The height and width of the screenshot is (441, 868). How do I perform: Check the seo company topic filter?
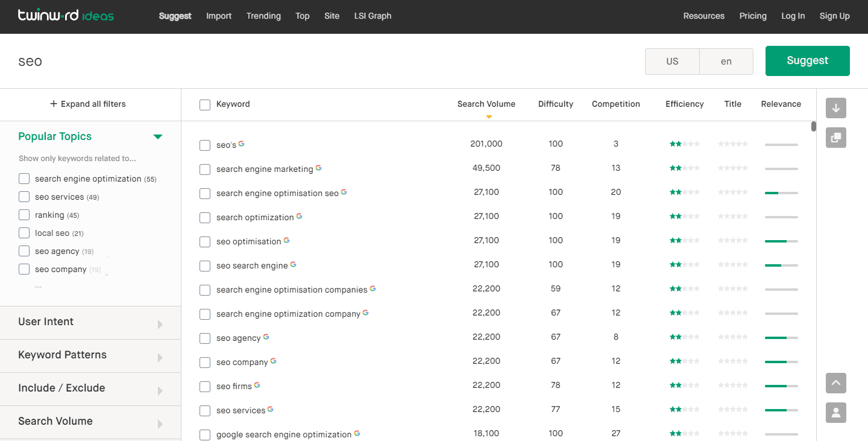(x=24, y=269)
